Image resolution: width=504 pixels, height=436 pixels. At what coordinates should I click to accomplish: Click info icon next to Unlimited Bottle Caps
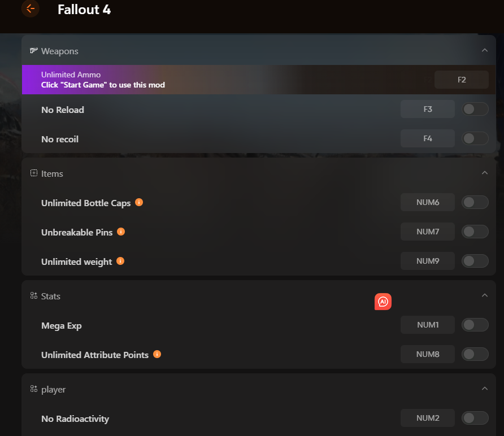coord(139,202)
